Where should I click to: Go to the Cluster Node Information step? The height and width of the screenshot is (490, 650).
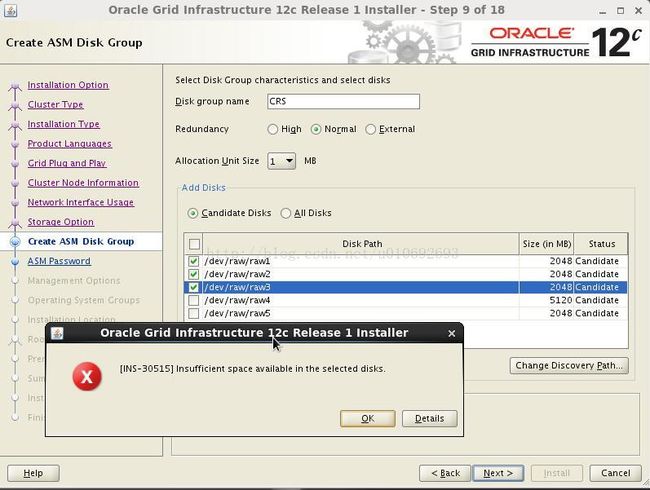click(x=83, y=183)
